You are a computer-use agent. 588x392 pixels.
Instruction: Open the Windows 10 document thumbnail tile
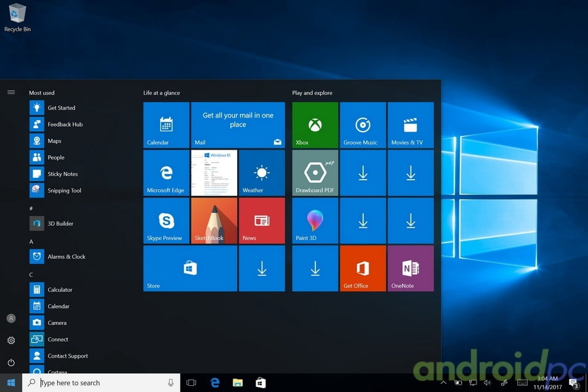tap(214, 173)
